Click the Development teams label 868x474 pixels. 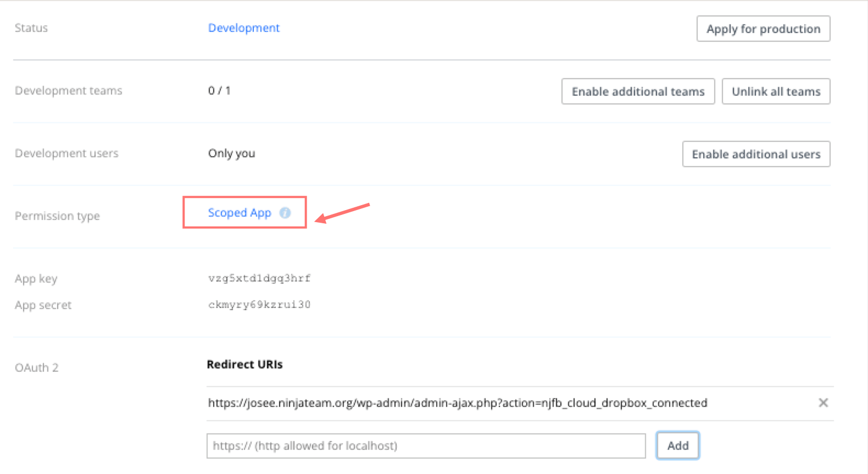click(69, 91)
